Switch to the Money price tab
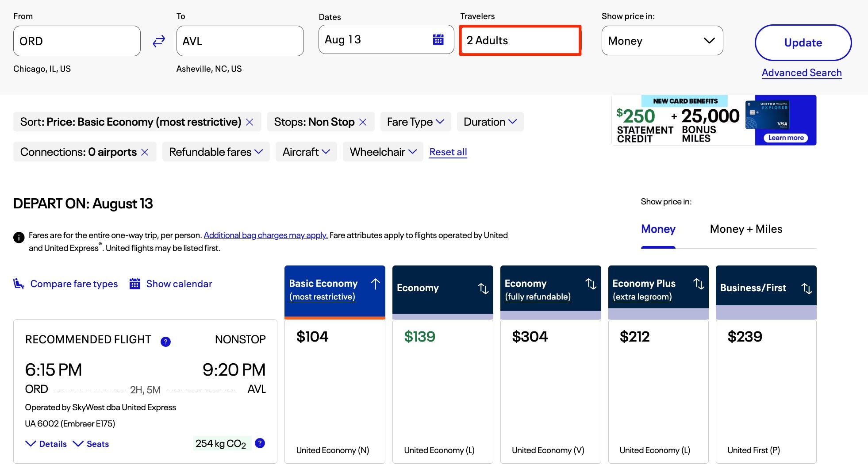The image size is (868, 469). coord(658,229)
